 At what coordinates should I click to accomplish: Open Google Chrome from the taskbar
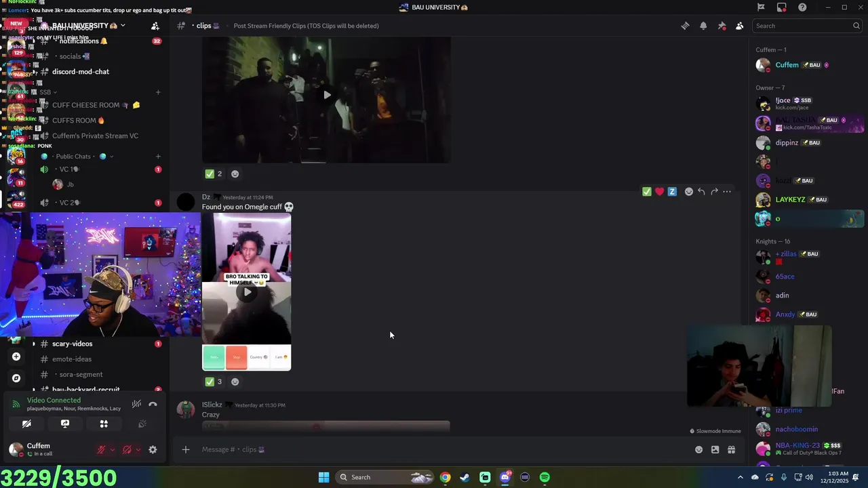click(445, 477)
